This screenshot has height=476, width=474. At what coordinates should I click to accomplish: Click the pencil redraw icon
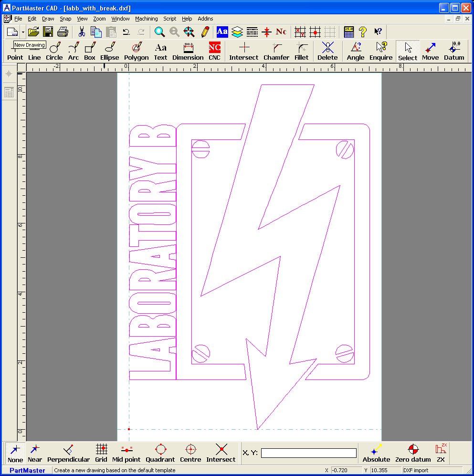[x=205, y=32]
